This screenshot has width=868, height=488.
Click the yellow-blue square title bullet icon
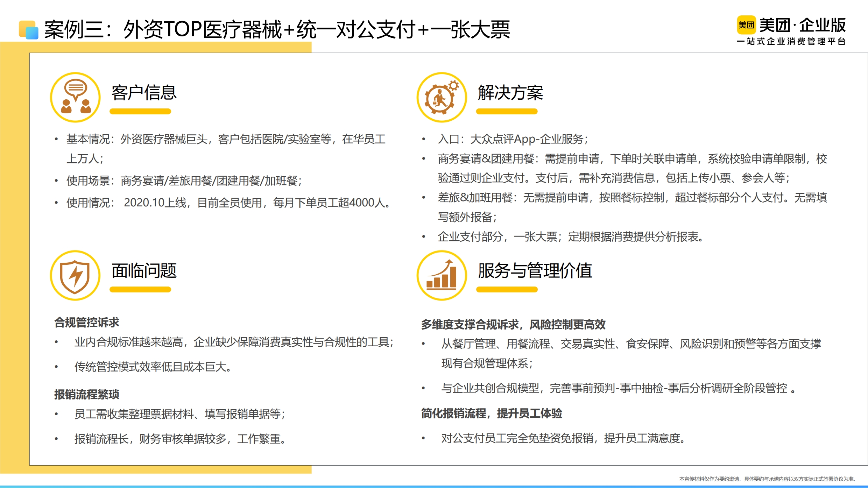tap(28, 30)
